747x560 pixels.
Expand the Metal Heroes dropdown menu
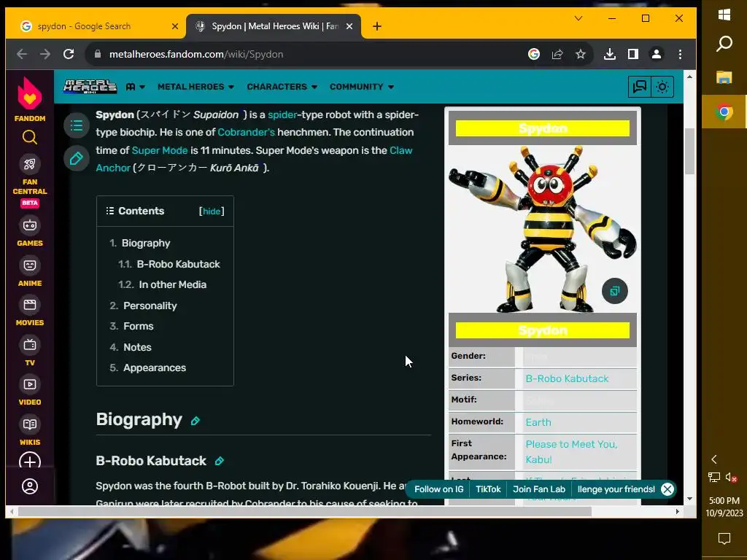coord(196,87)
